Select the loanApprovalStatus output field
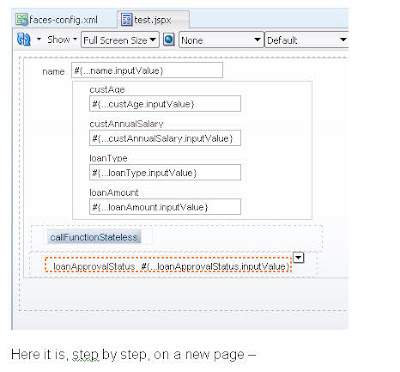 (168, 265)
